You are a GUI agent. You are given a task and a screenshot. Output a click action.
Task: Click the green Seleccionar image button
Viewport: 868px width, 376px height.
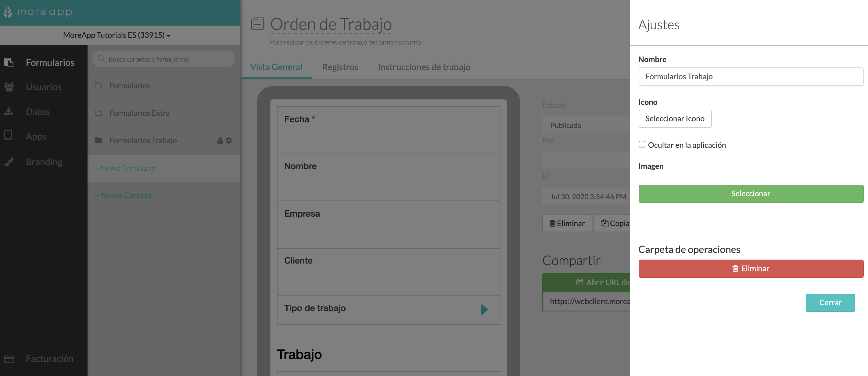[750, 193]
